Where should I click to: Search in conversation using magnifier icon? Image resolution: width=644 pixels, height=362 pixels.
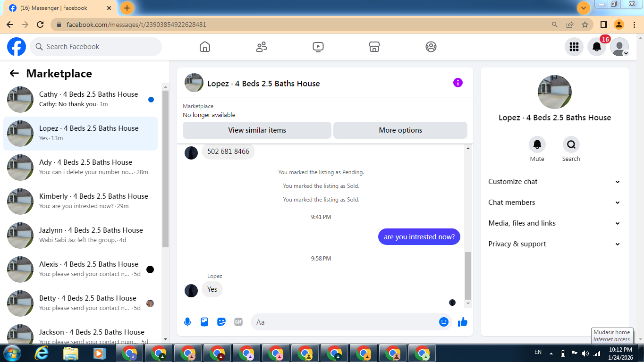[x=571, y=144]
